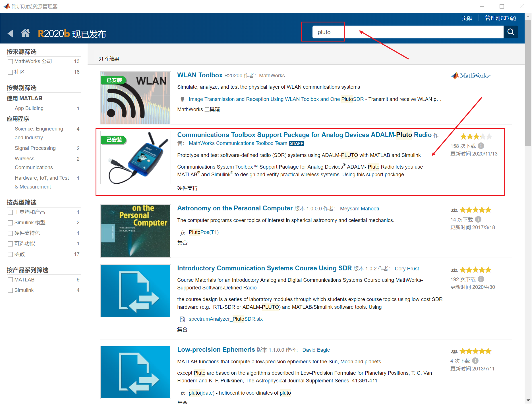Open the ADALM-Pluto Radio support package link

click(304, 135)
